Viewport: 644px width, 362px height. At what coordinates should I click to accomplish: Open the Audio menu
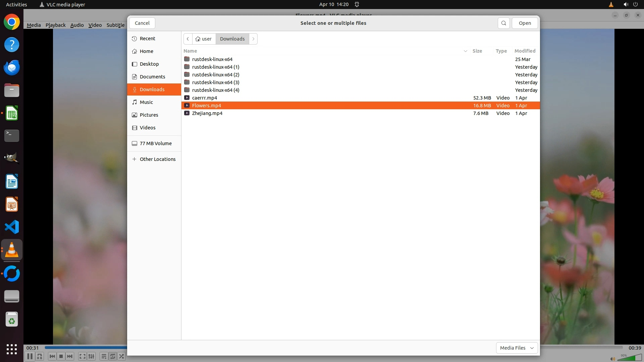point(77,25)
